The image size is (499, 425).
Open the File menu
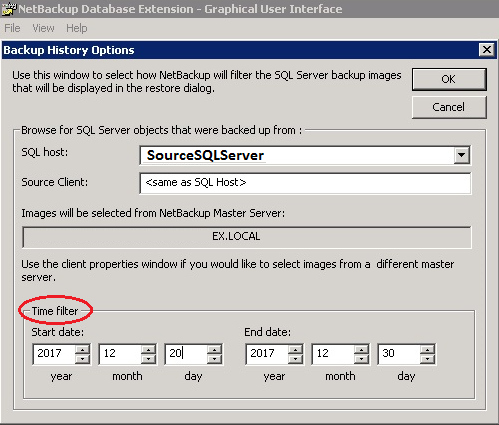[12, 28]
